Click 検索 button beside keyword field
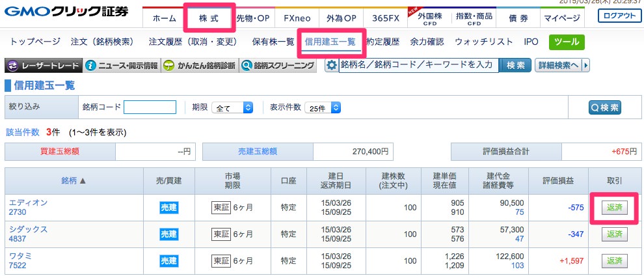The height and width of the screenshot is (278, 644). pyautogui.click(x=515, y=65)
